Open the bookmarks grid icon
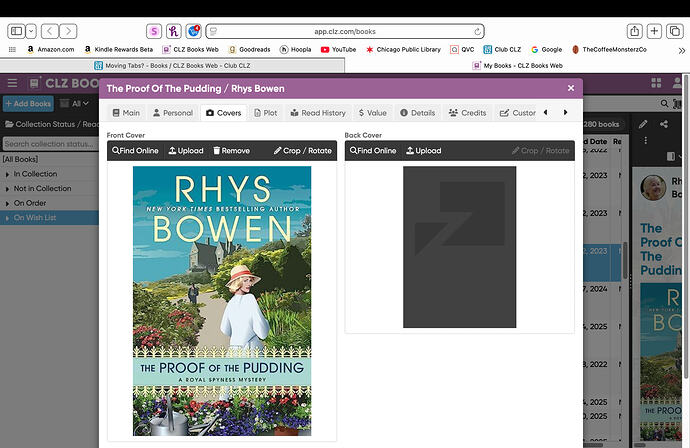Screen dimensions: 690x448 [x=12, y=50]
